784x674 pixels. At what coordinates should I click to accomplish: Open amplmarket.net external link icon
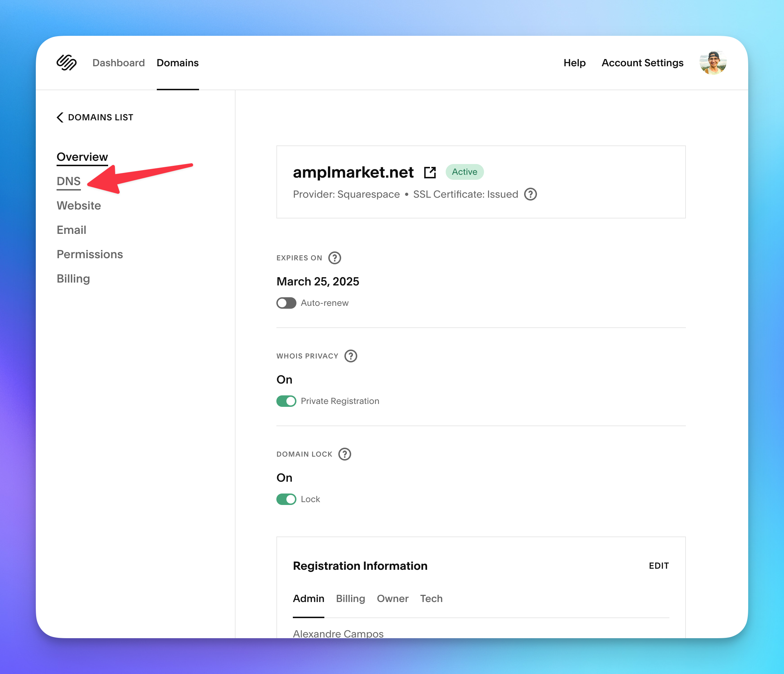[x=430, y=172]
